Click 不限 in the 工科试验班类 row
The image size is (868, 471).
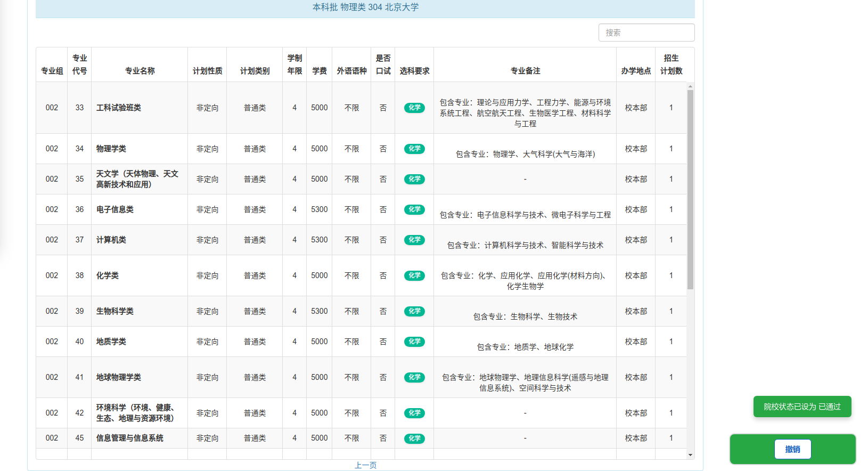coord(351,108)
